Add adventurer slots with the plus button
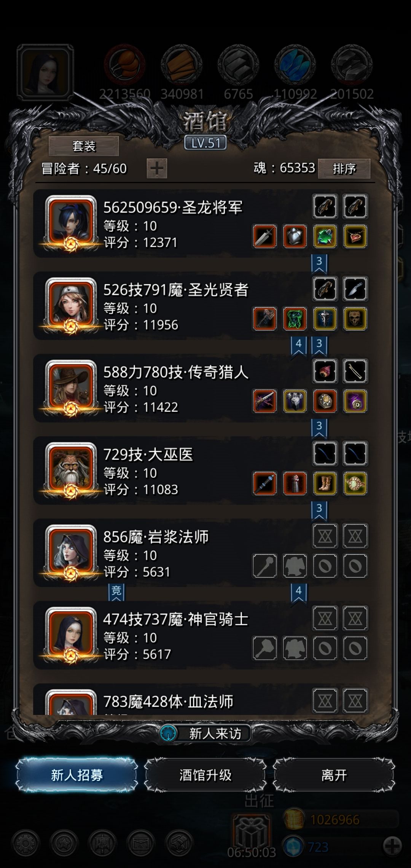 (x=157, y=168)
